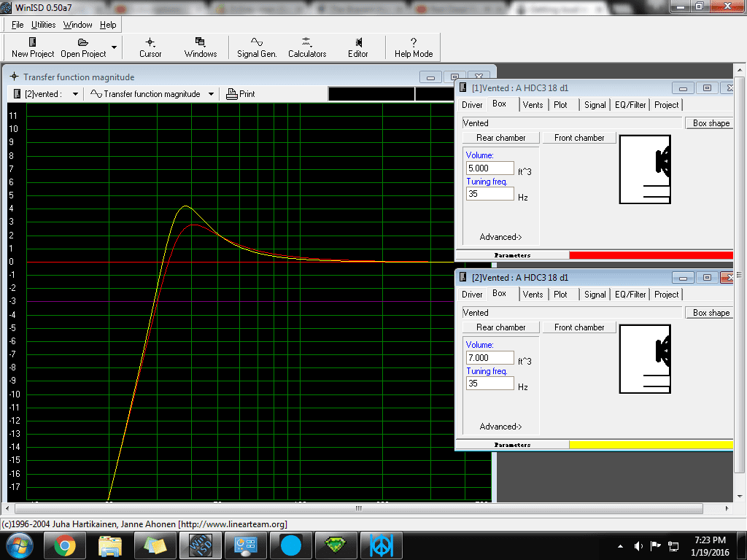The width and height of the screenshot is (747, 560).
Task: Expand the Transfer function magnitude dropdown
Action: pyautogui.click(x=211, y=94)
